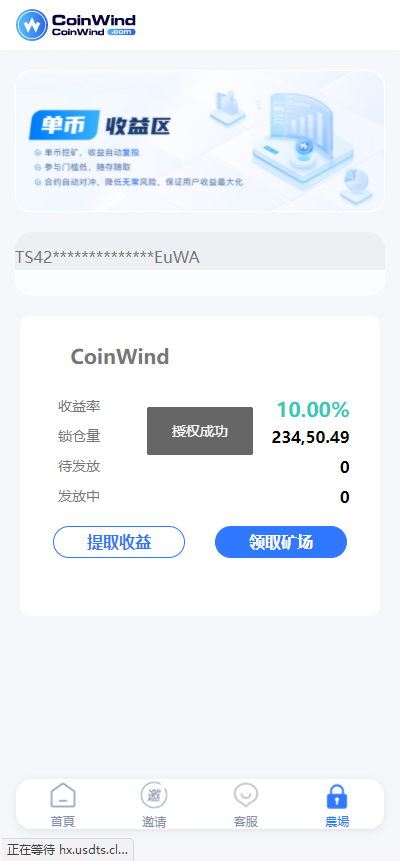
Task: Click the masked wallet address TS42…EuWA
Action: (107, 257)
